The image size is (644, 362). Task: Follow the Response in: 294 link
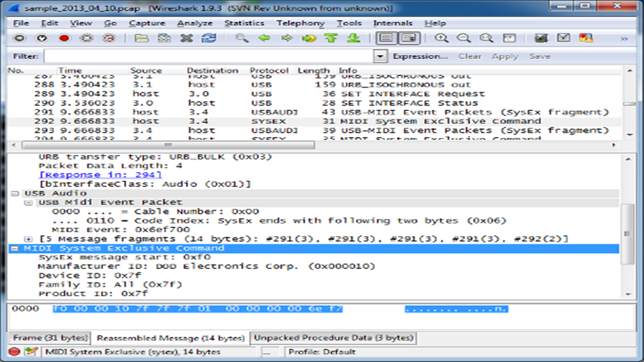[100, 175]
